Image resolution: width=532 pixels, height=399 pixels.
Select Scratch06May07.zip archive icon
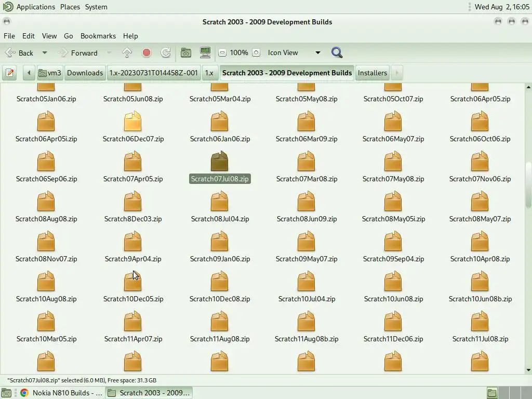click(x=393, y=121)
